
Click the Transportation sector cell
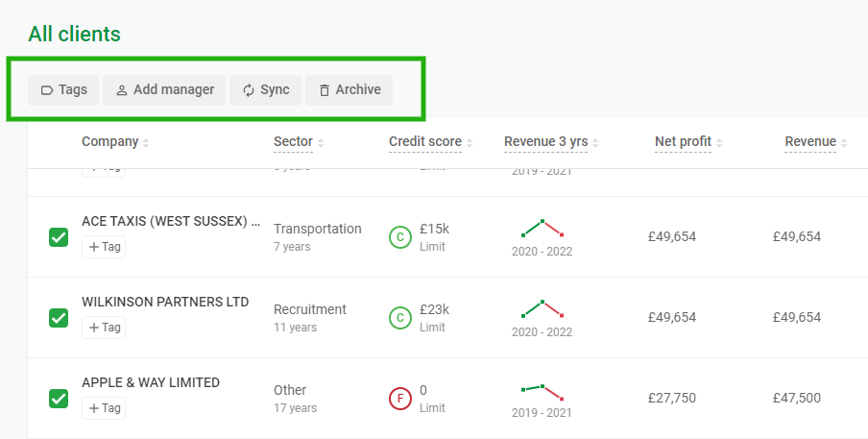(x=317, y=237)
